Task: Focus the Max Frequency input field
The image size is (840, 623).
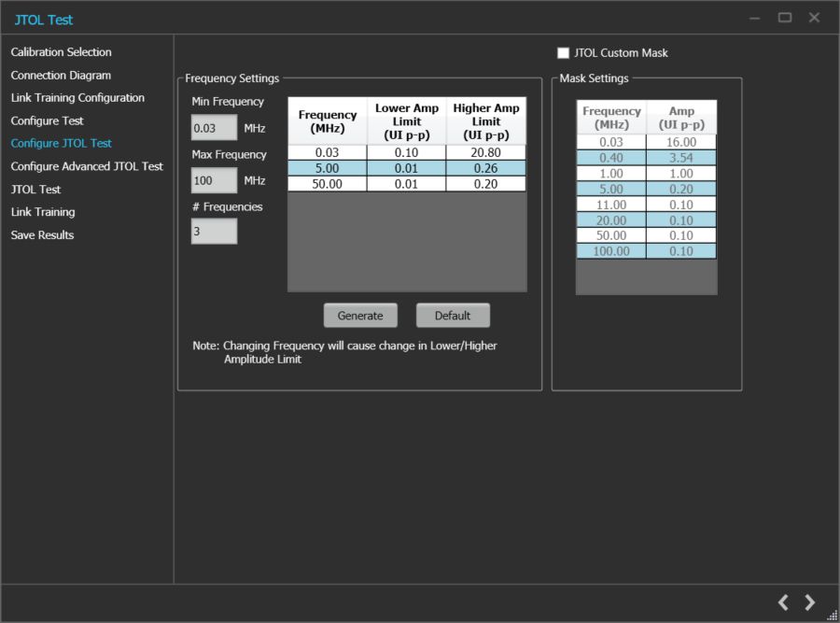Action: pos(215,180)
